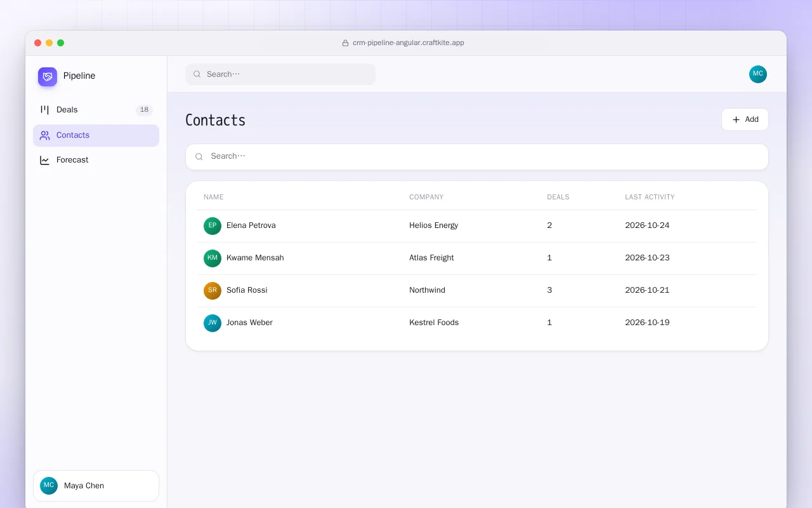This screenshot has height=508, width=812.
Task: Click the 18 badge next to Deals
Action: 144,110
